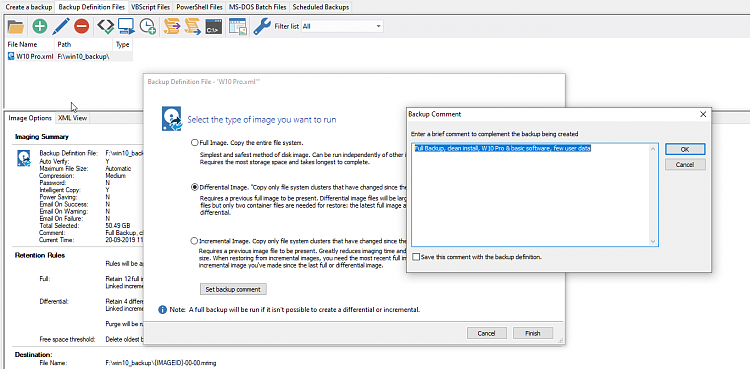Click the Create desktop shortcut icon
The image size is (750, 369).
click(x=237, y=26)
